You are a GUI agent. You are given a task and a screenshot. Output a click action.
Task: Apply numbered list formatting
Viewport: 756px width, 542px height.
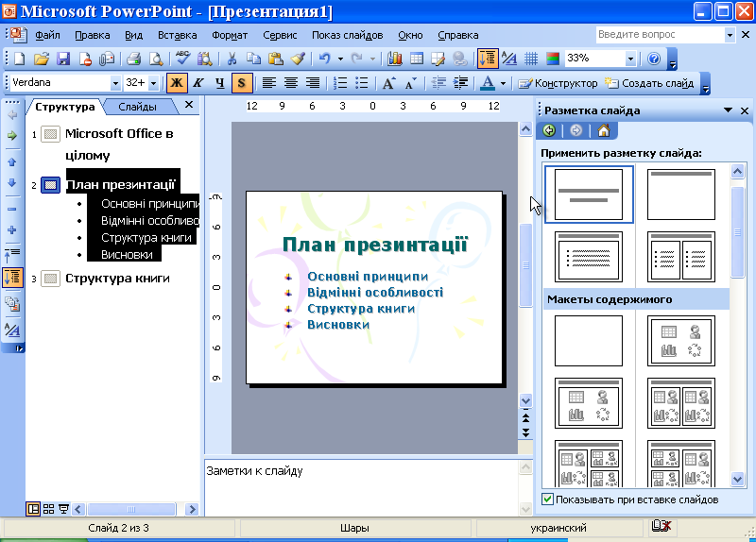pyautogui.click(x=340, y=83)
